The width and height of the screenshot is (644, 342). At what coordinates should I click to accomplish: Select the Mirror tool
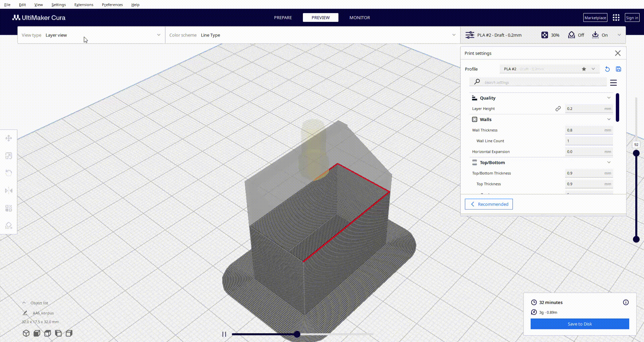pos(9,190)
